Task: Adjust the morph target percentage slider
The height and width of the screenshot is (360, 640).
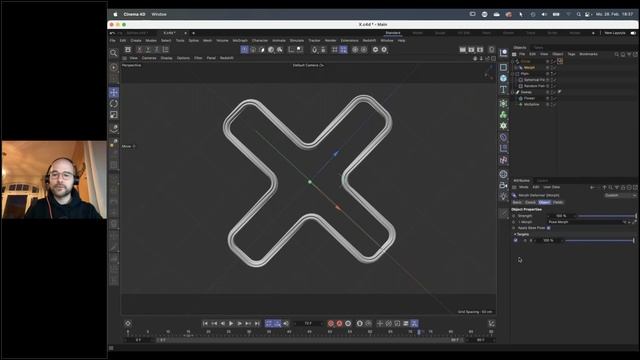Action: pos(600,240)
